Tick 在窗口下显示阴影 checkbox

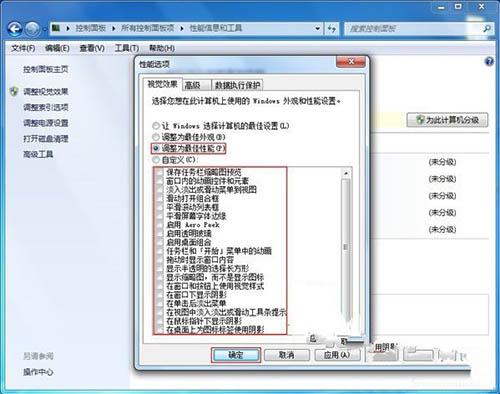[x=160, y=295]
